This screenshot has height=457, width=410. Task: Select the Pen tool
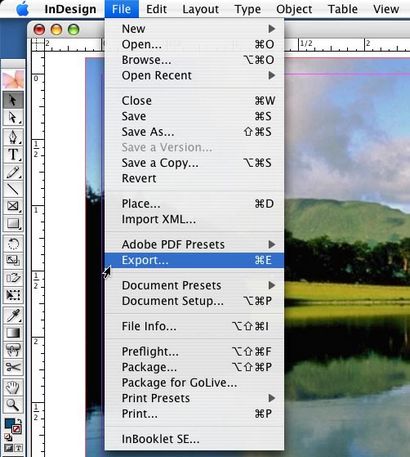(13, 137)
